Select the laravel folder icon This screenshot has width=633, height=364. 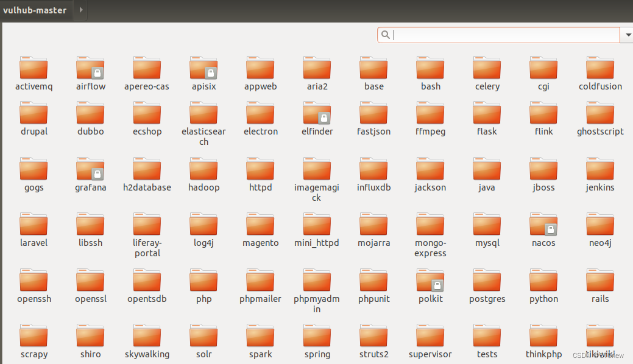(x=34, y=224)
